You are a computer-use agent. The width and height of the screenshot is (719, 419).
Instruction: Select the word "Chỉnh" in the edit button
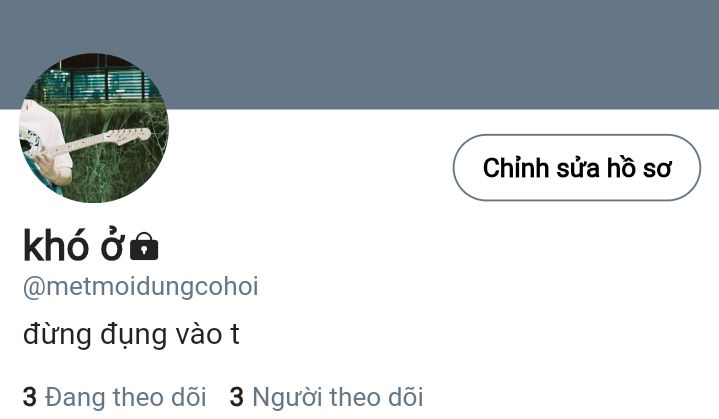[516, 167]
